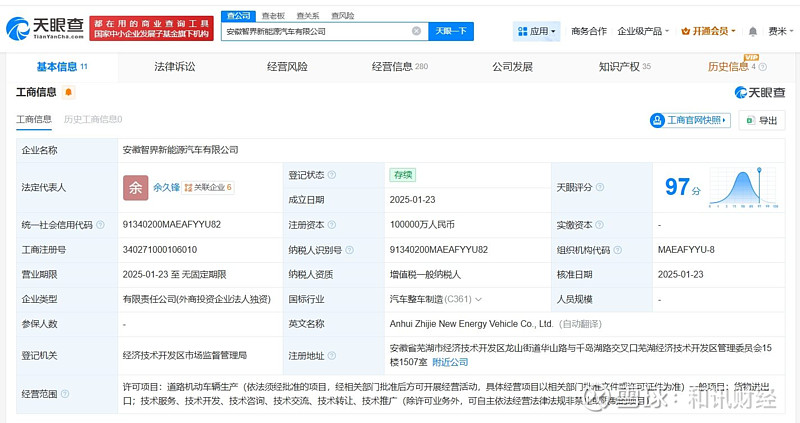The height and width of the screenshot is (423, 800).
Task: Click info icon beside 组织机构代码
Action: coord(616,249)
